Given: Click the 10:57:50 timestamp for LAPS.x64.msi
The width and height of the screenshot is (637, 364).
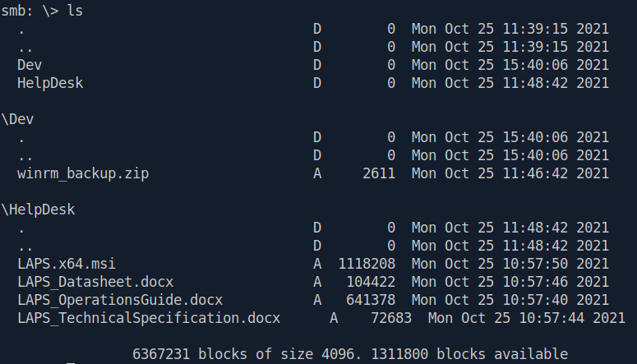Looking at the screenshot, I should pyautogui.click(x=535, y=264).
